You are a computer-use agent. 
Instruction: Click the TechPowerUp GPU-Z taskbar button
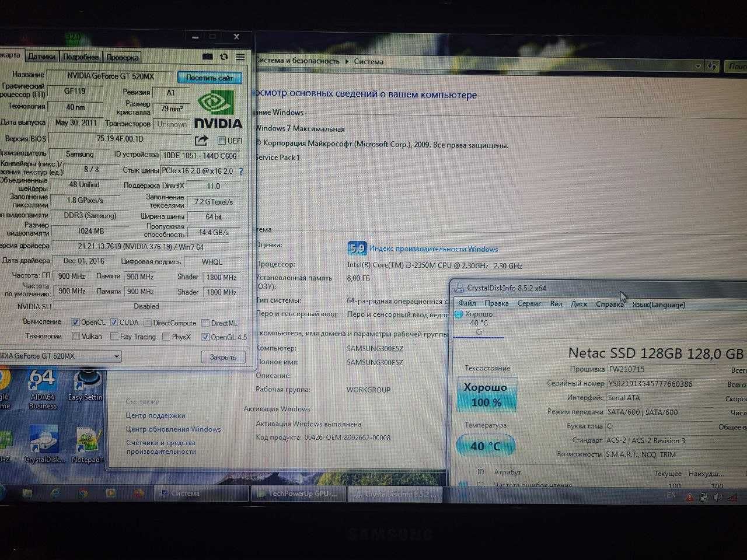298,494
